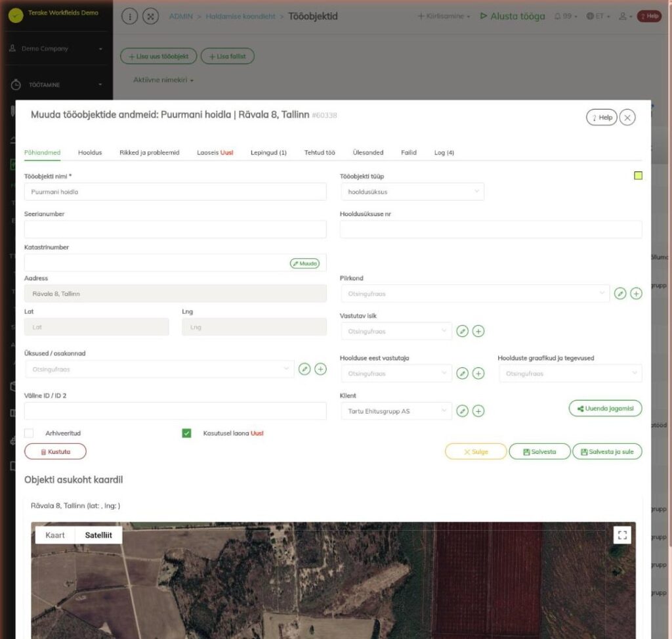Expand TÖÖTAMINE sidebar section
672x639 pixels.
tap(56, 85)
